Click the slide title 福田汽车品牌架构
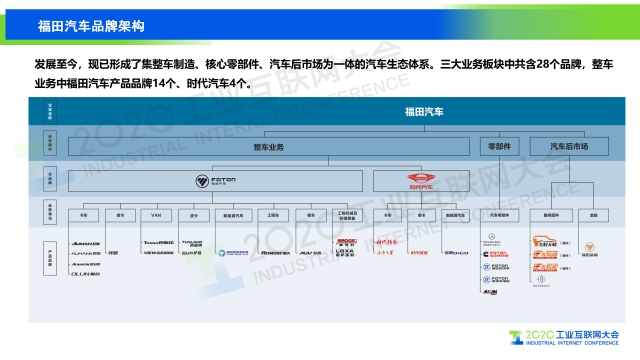The image size is (640, 360). (91, 26)
